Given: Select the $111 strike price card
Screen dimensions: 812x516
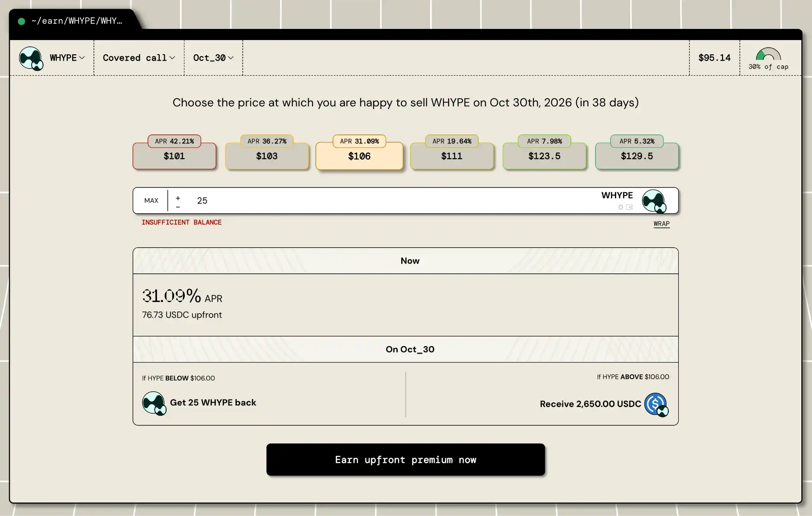Looking at the screenshot, I should 452,156.
